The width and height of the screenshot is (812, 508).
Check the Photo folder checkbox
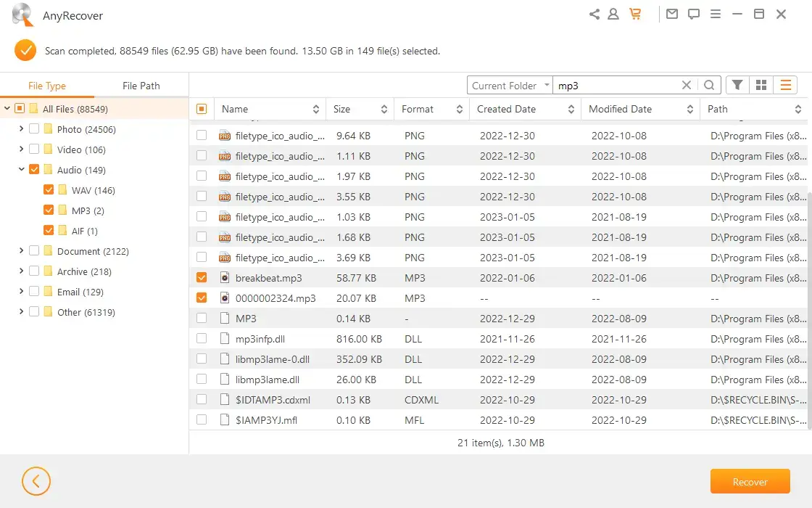[x=34, y=128]
